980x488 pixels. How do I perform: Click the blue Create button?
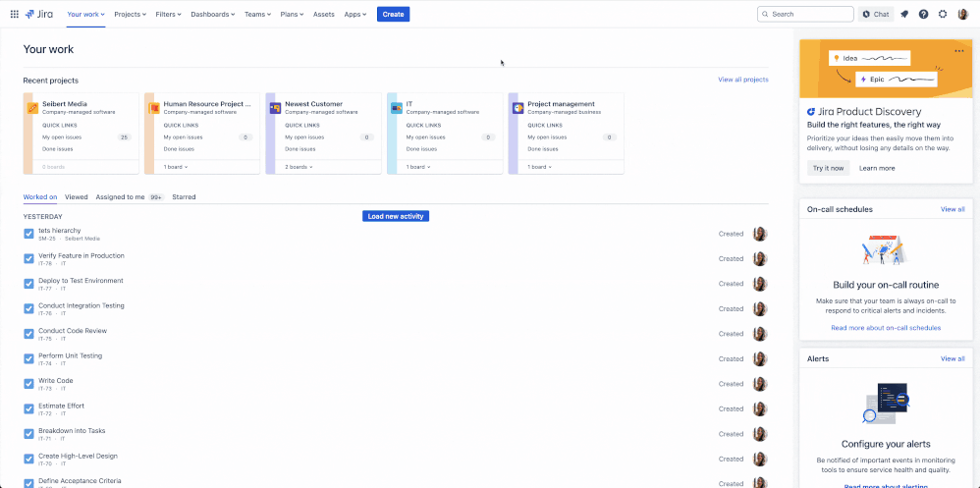(393, 14)
